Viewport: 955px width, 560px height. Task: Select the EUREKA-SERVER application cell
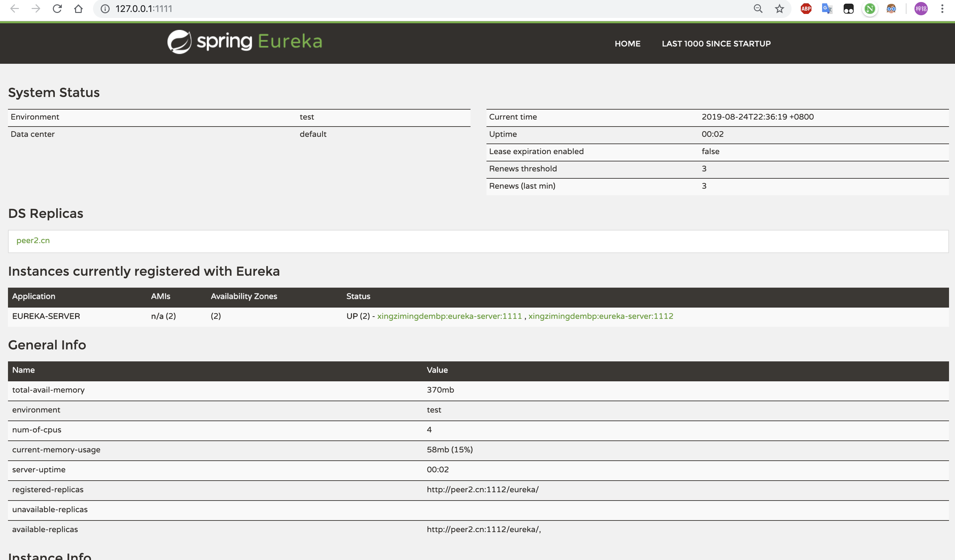[46, 316]
